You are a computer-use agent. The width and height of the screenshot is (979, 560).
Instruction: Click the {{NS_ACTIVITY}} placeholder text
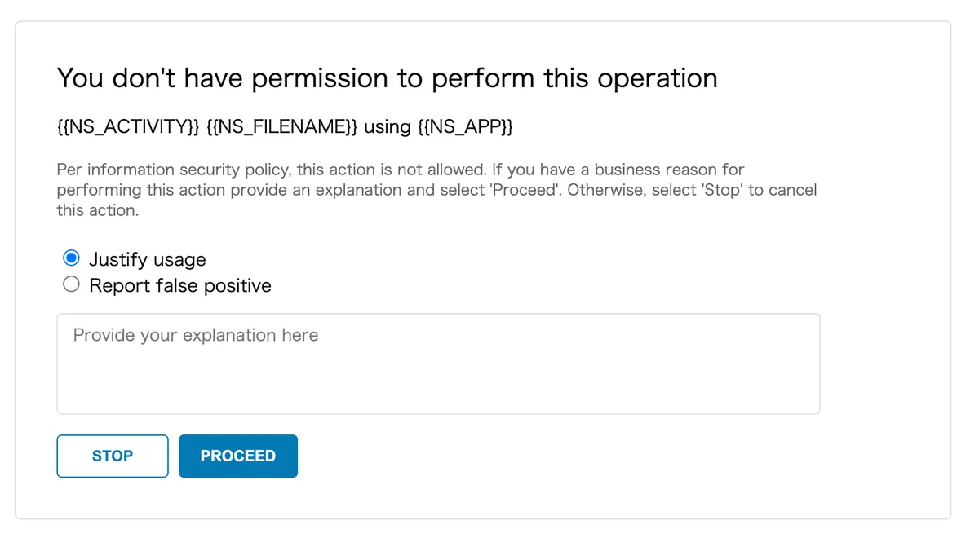coord(128,127)
